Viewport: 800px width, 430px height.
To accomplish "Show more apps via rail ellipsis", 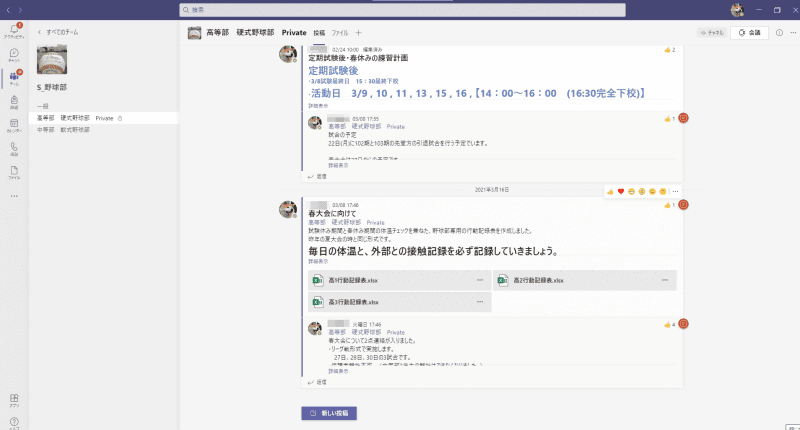I will click(x=14, y=196).
